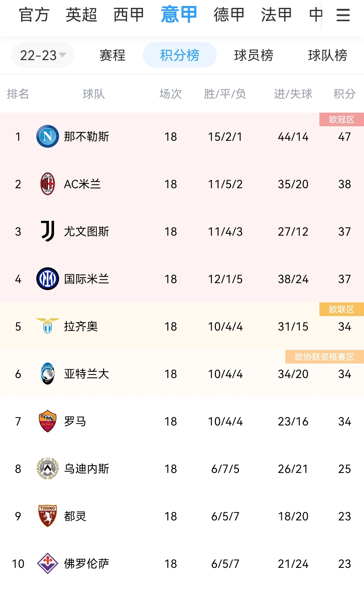Image resolution: width=364 pixels, height=590 pixels.
Task: Select the 西甲 league tab
Action: coord(129,15)
